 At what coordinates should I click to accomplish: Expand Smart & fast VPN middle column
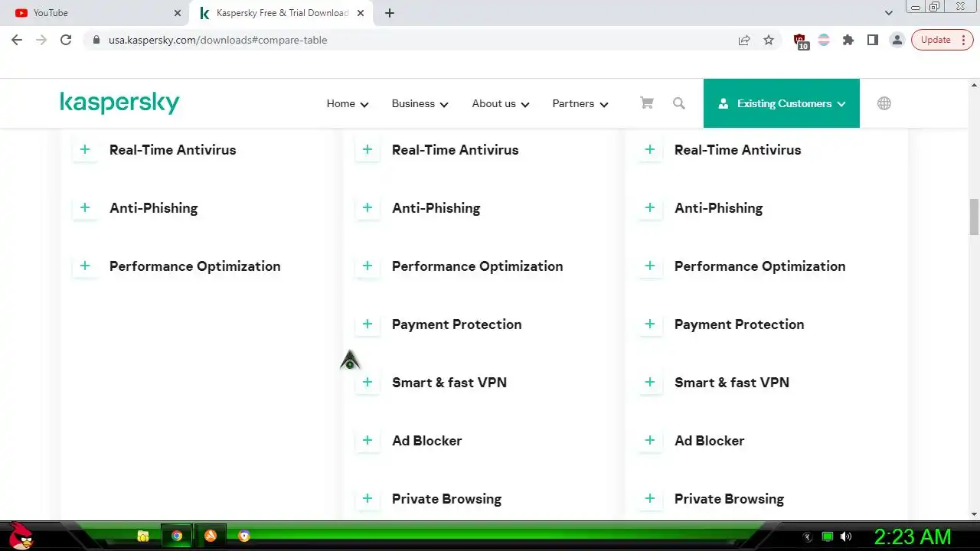(367, 382)
